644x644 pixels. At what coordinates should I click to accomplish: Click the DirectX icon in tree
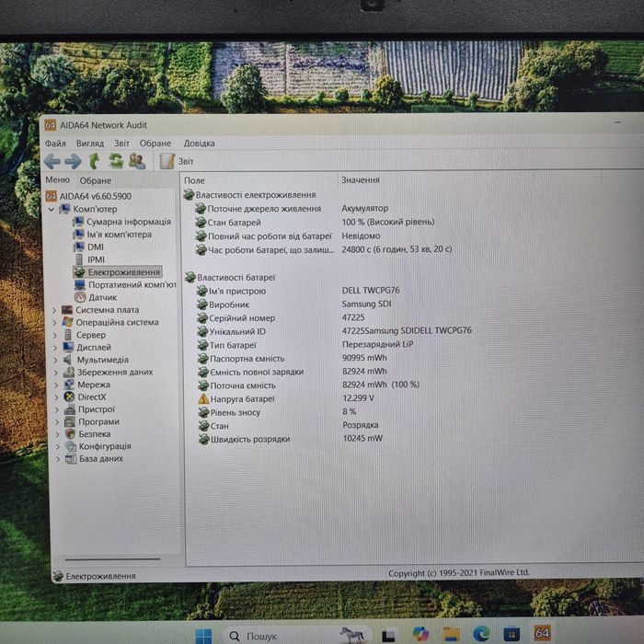tap(69, 397)
